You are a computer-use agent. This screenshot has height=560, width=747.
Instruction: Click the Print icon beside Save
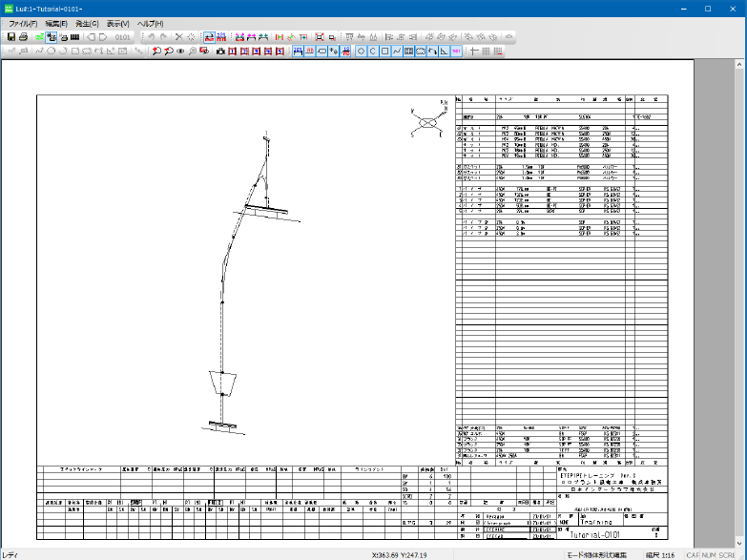[23, 36]
